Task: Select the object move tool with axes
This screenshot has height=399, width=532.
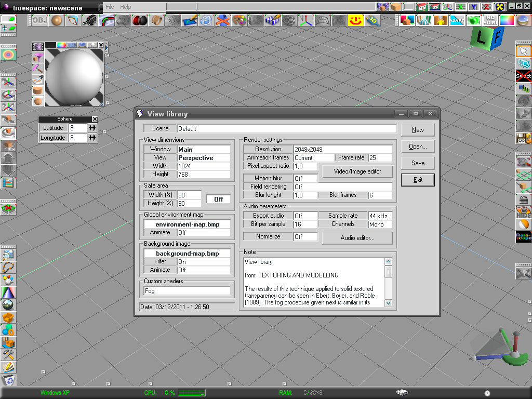Action: pyautogui.click(x=8, y=83)
